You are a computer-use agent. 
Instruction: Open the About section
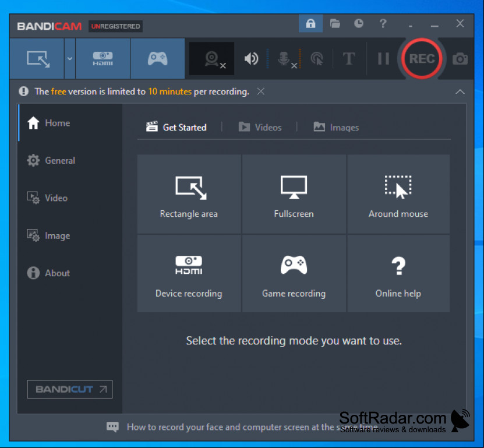point(70,273)
